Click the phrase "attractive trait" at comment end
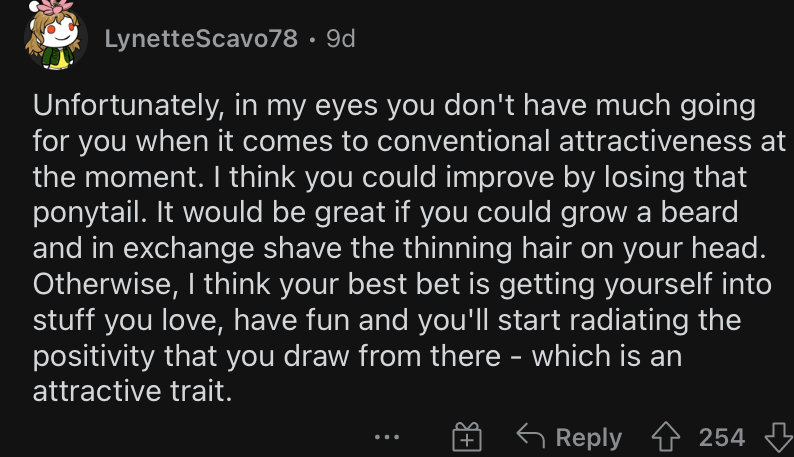This screenshot has height=457, width=794. (x=133, y=391)
